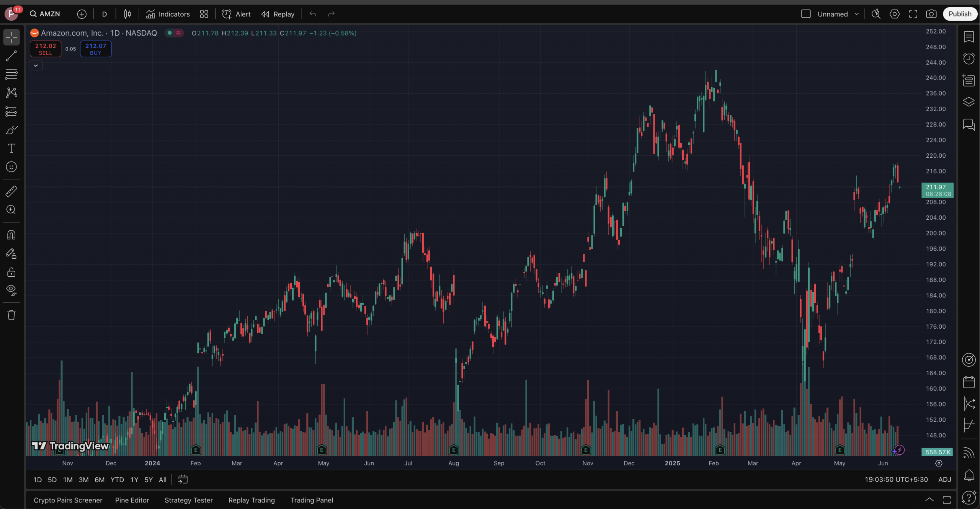The image size is (980, 509).
Task: Toggle stay in drawing mode
Action: tap(11, 253)
